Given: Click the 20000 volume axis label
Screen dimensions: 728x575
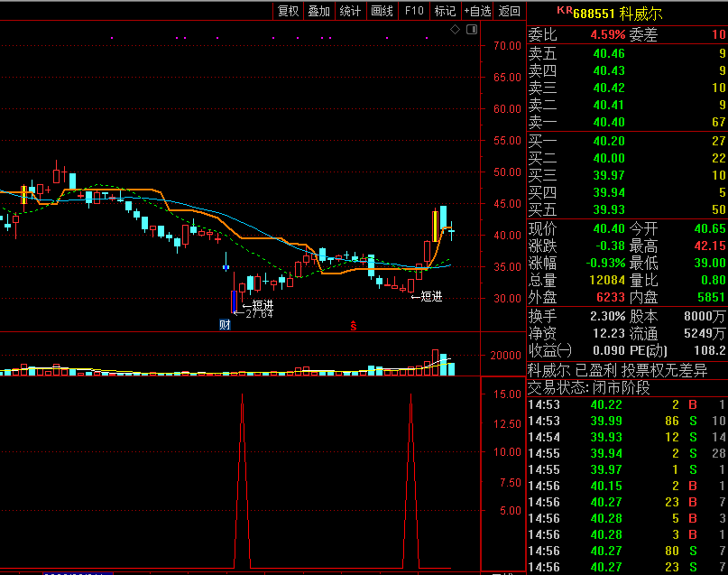Looking at the screenshot, I should click(x=506, y=356).
